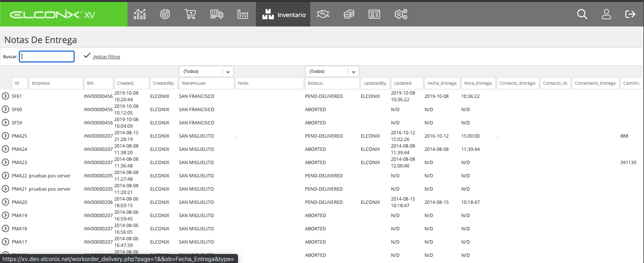Click the Empresa column filter field

(56, 83)
